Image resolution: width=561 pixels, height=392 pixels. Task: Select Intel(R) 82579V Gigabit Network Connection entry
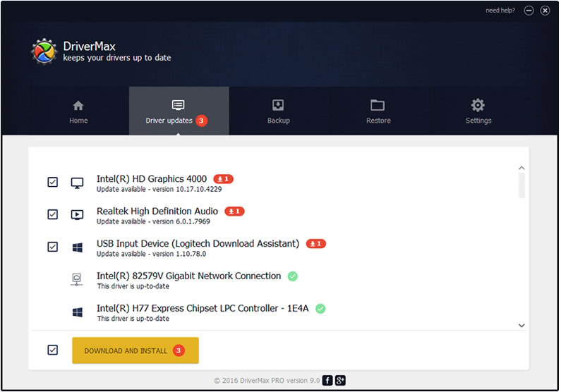(188, 276)
